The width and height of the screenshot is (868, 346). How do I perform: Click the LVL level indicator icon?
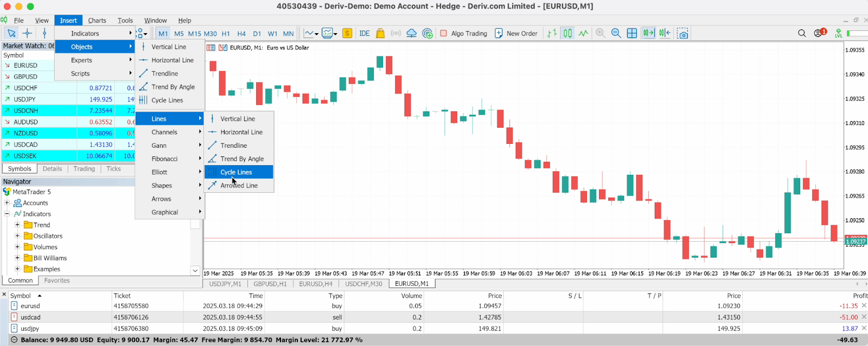(x=839, y=33)
